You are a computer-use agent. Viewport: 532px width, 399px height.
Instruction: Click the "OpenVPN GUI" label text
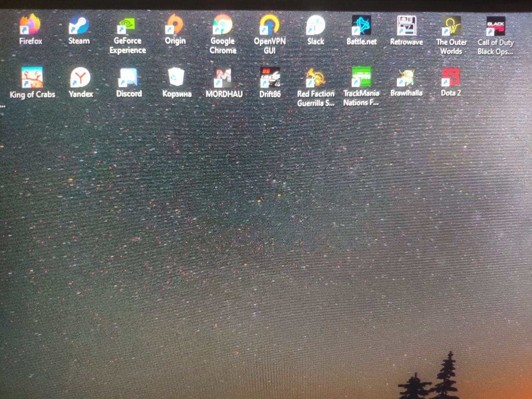point(270,46)
